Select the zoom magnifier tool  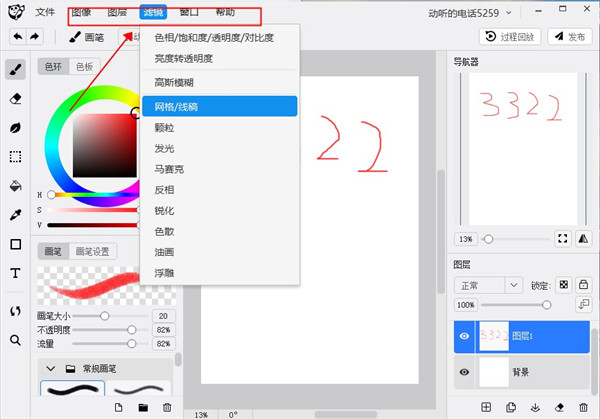[x=15, y=340]
